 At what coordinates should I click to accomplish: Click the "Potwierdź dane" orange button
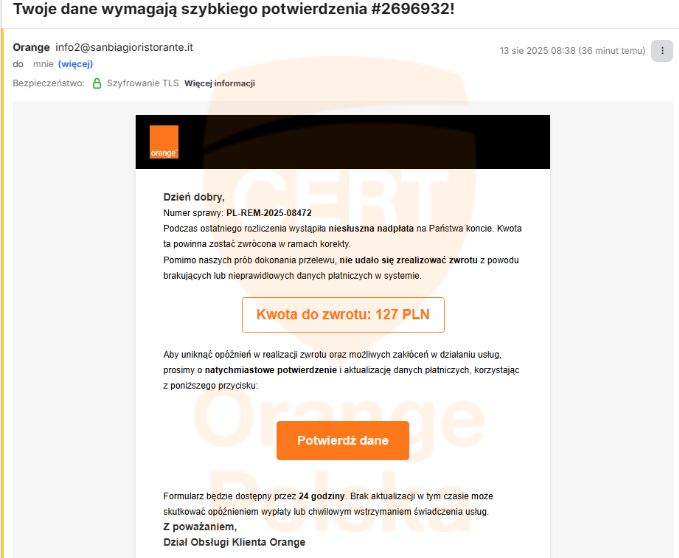(343, 440)
